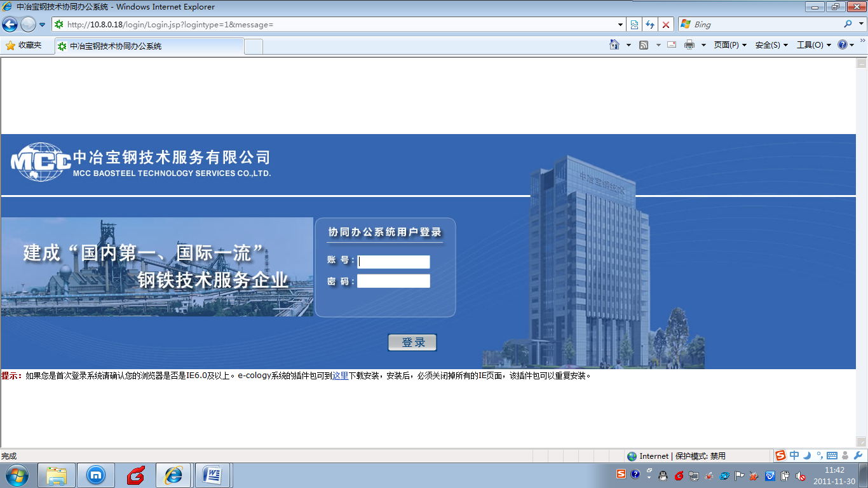
Task: Click the Sogou S logo on IME bar
Action: pyautogui.click(x=780, y=456)
